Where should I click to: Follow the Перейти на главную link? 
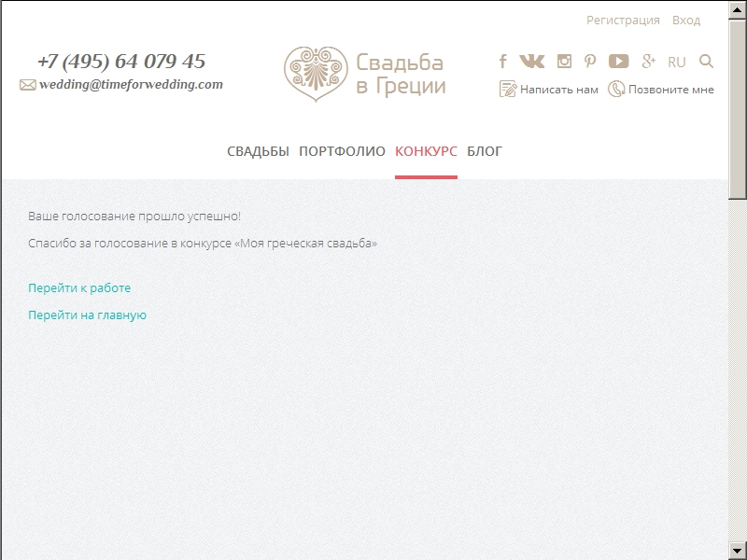click(87, 315)
